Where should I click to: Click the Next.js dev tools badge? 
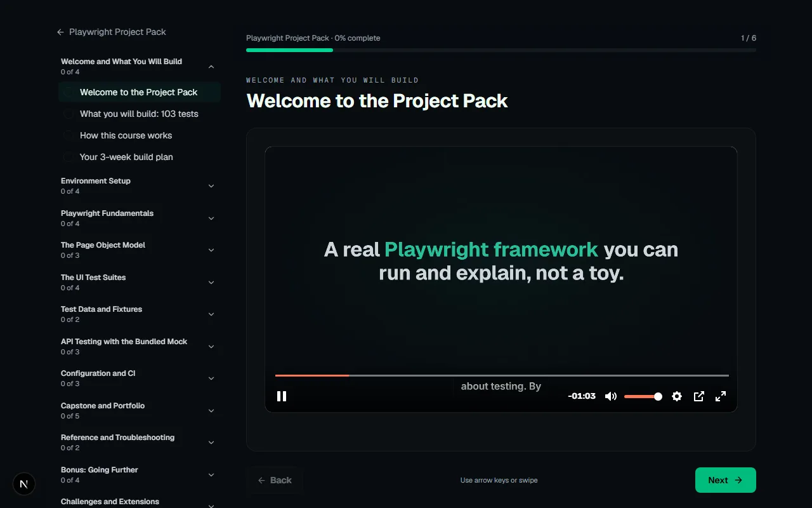click(x=24, y=484)
